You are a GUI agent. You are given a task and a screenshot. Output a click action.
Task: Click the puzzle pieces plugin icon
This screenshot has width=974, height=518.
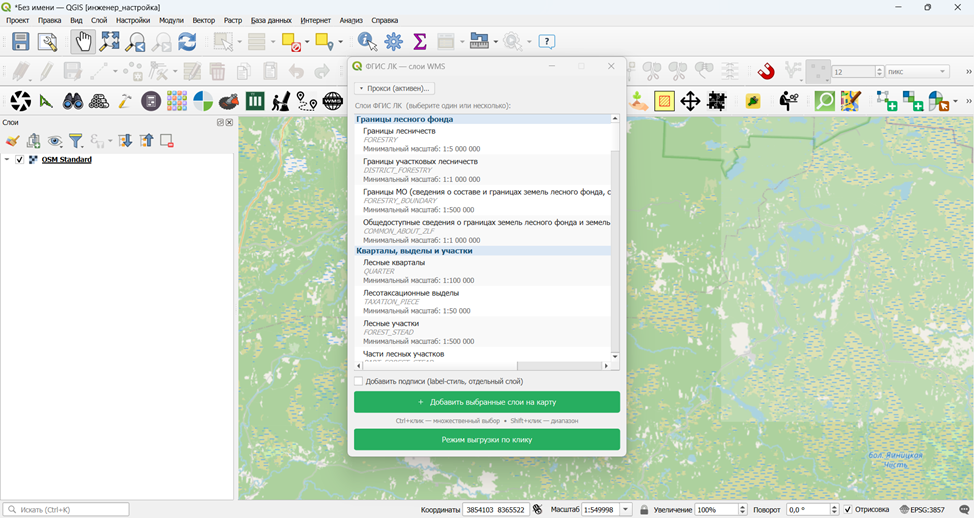tap(716, 101)
